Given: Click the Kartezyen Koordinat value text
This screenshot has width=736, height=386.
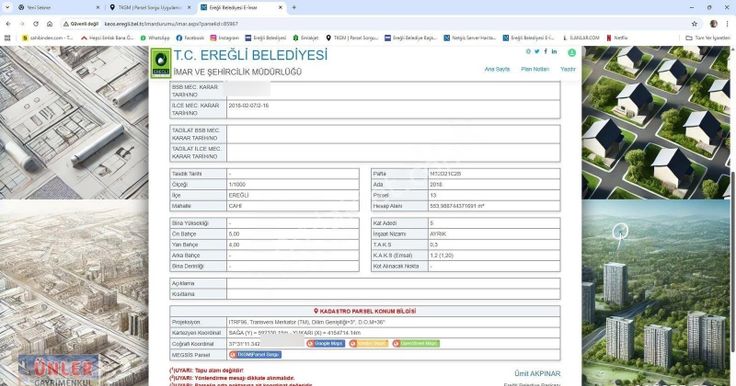Looking at the screenshot, I should pyautogui.click(x=295, y=333).
